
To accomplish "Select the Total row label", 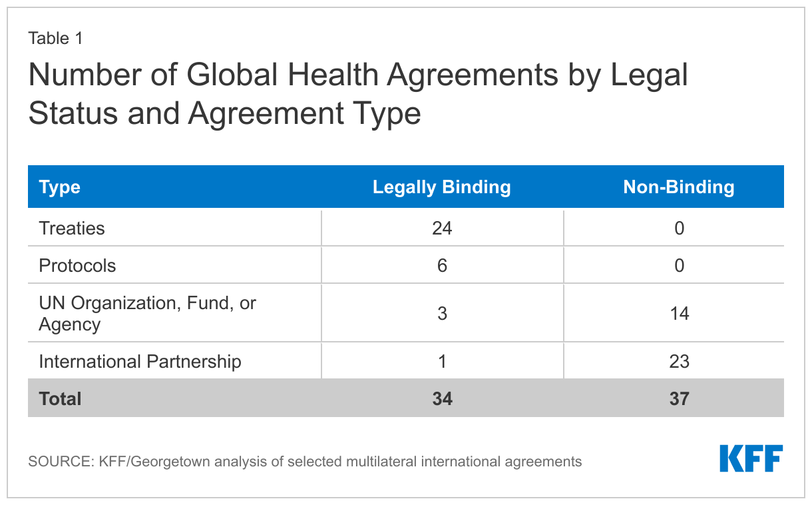I will (x=60, y=399).
